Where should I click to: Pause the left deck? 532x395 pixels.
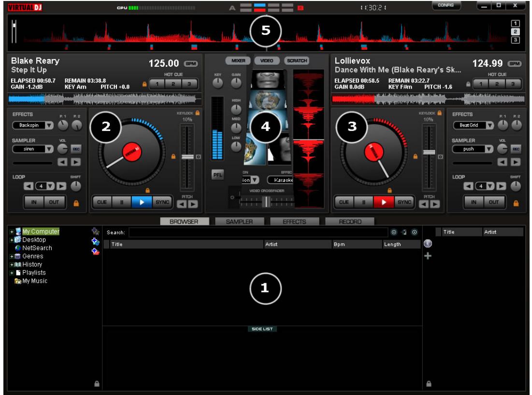122,202
